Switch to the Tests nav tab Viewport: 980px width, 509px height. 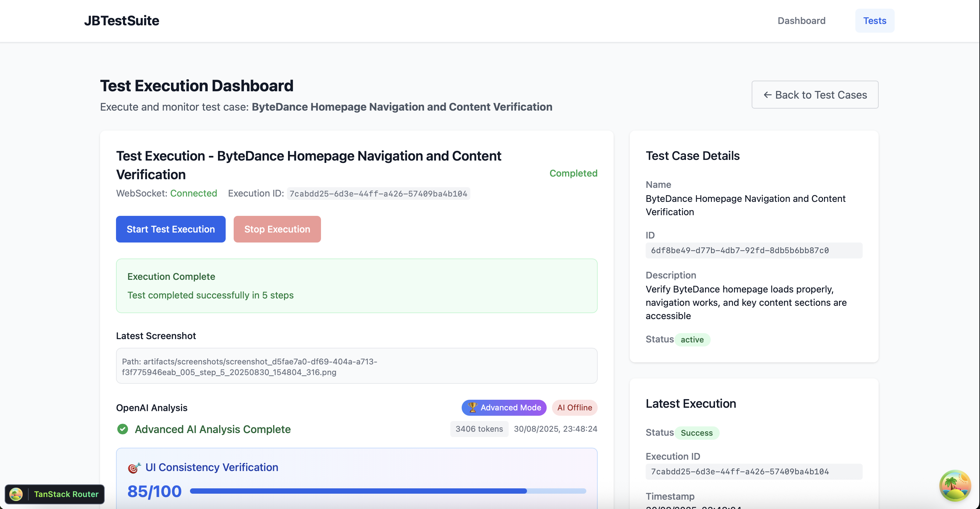874,21
